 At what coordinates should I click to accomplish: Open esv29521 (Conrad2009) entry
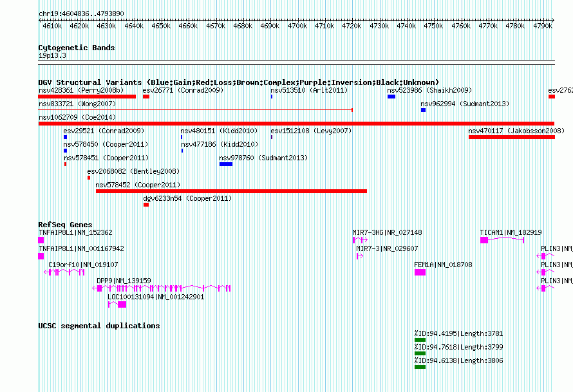(104, 131)
